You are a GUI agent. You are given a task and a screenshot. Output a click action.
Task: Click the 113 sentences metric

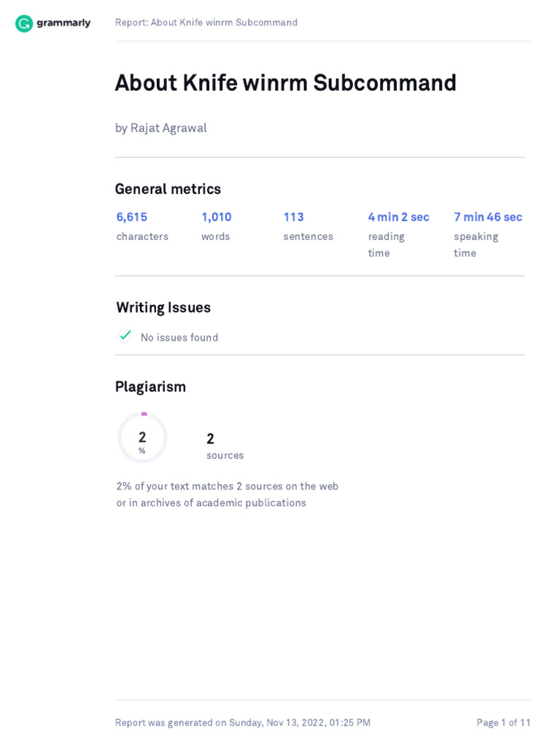(x=294, y=217)
